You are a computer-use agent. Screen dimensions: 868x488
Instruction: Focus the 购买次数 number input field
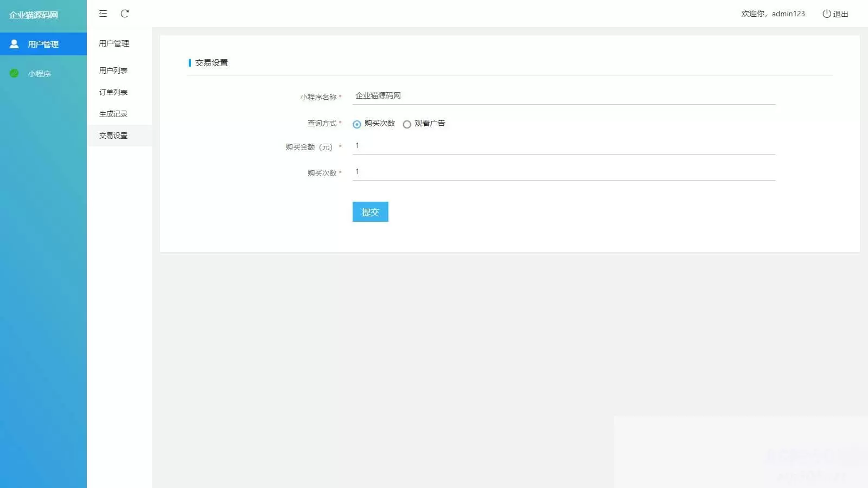click(x=564, y=172)
